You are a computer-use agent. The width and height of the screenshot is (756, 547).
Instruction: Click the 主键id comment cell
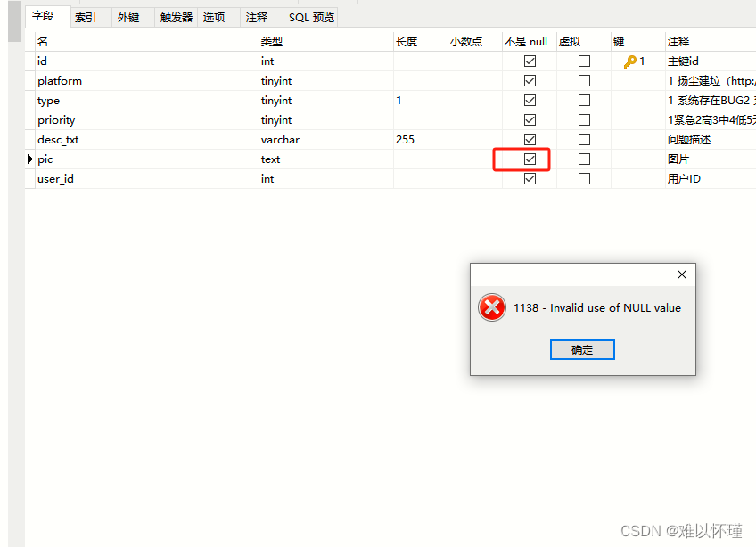click(x=711, y=61)
